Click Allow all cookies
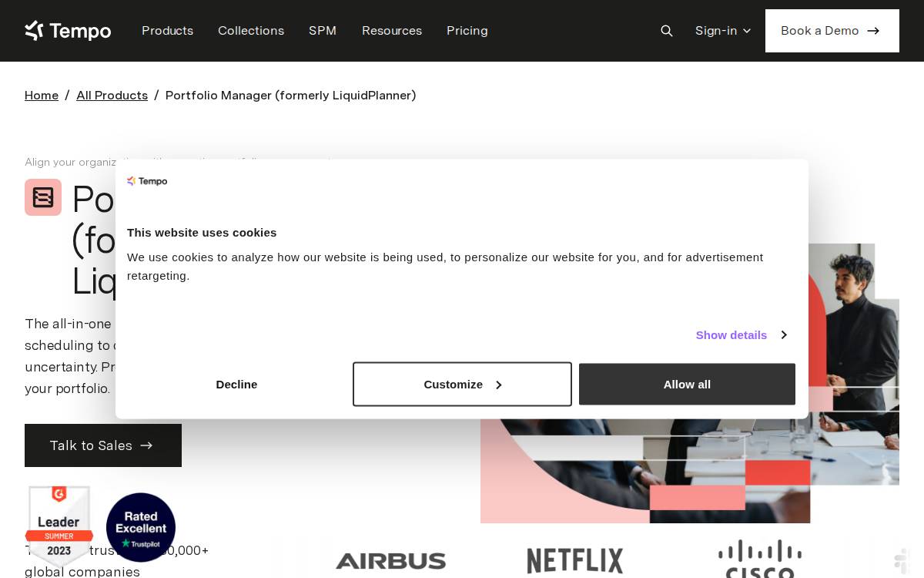924x578 pixels. 687,384
